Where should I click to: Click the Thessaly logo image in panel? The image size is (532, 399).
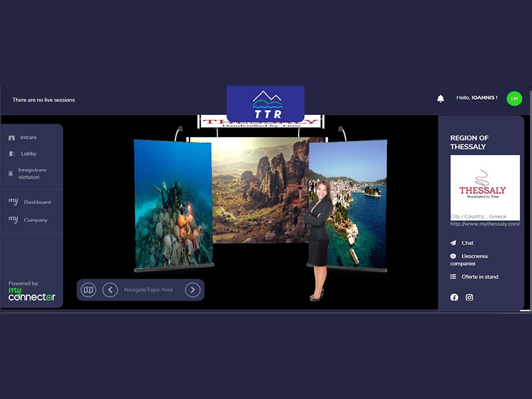(485, 186)
